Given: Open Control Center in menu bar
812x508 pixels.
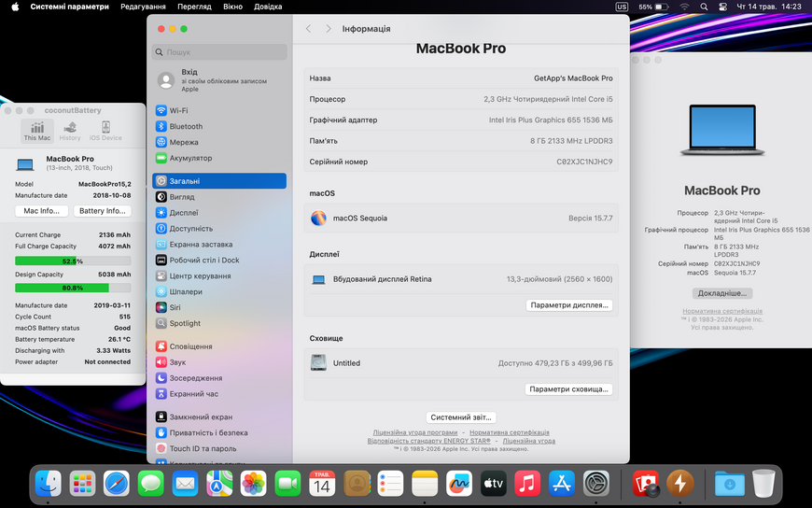Looking at the screenshot, I should (x=723, y=7).
